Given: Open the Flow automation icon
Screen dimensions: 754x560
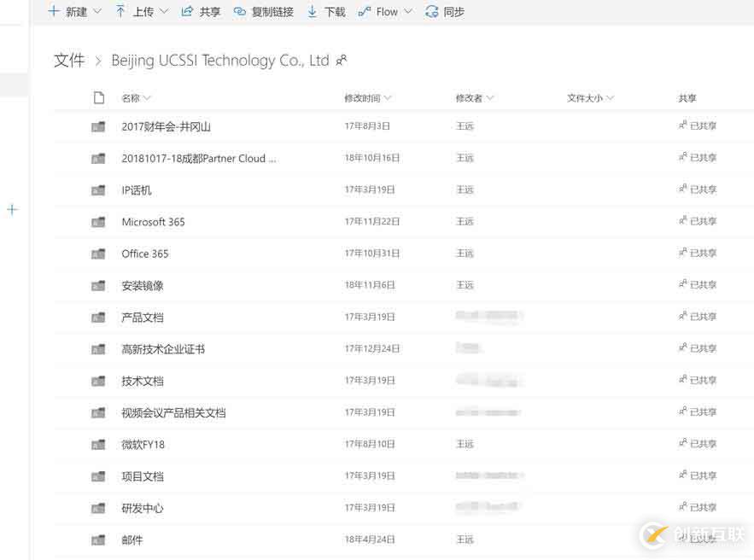Looking at the screenshot, I should pyautogui.click(x=365, y=11).
